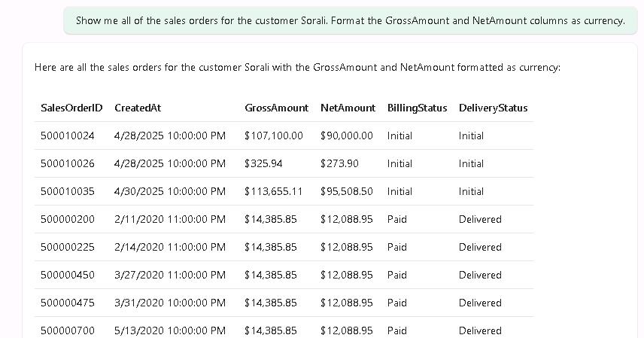This screenshot has height=338, width=644.
Task: Click the GrossAmount column header
Action: pyautogui.click(x=276, y=108)
